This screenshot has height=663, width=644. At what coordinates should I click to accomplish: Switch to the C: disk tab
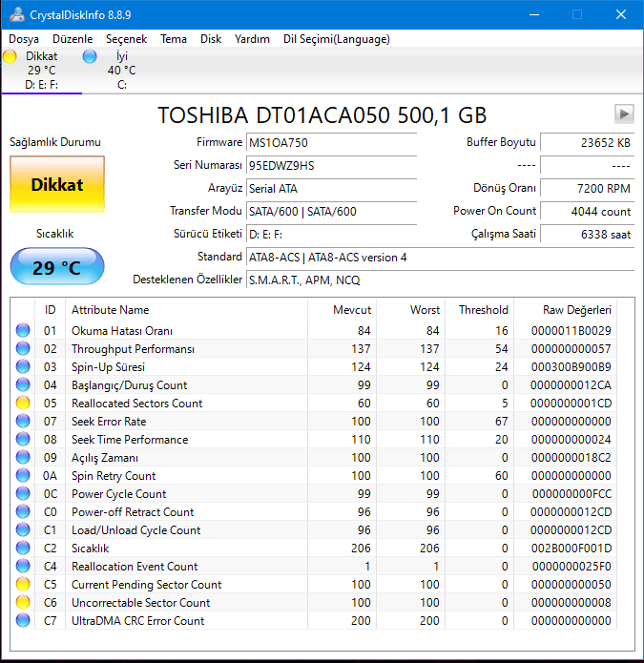pos(122,71)
